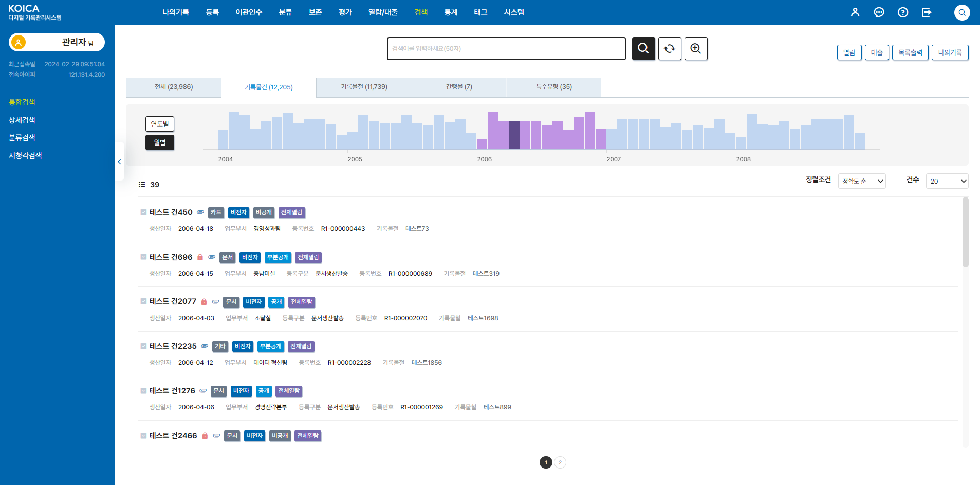Click attachment link icon for 테스트 건450
980x485 pixels.
(200, 212)
